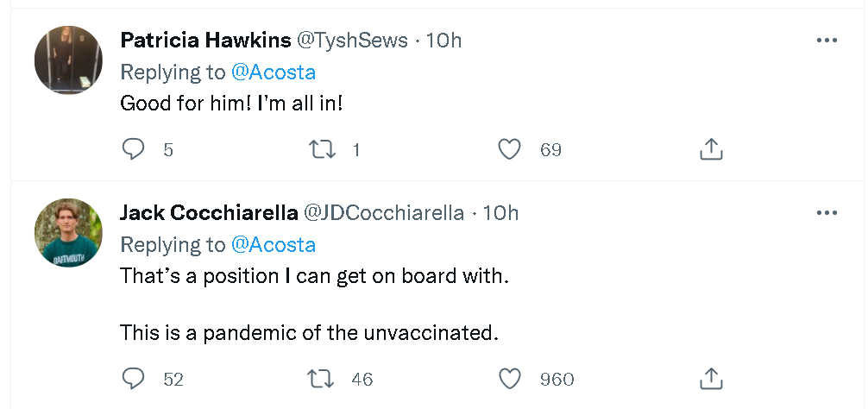Click the @JDCocchiarella handle
Image resolution: width=868 pixels, height=409 pixels.
pos(385,213)
